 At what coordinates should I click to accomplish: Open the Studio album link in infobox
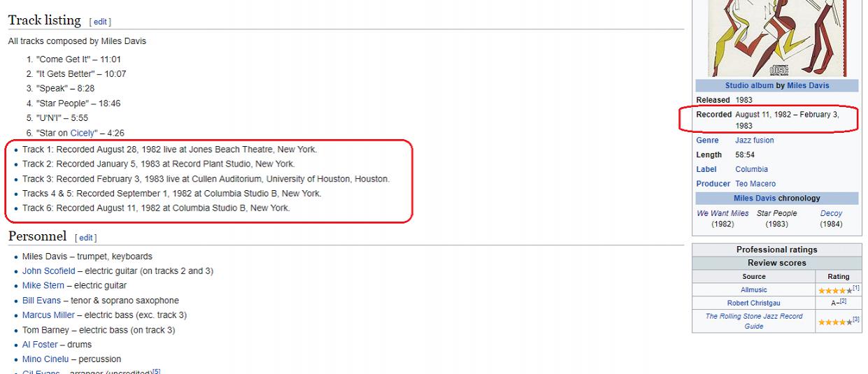tap(749, 86)
